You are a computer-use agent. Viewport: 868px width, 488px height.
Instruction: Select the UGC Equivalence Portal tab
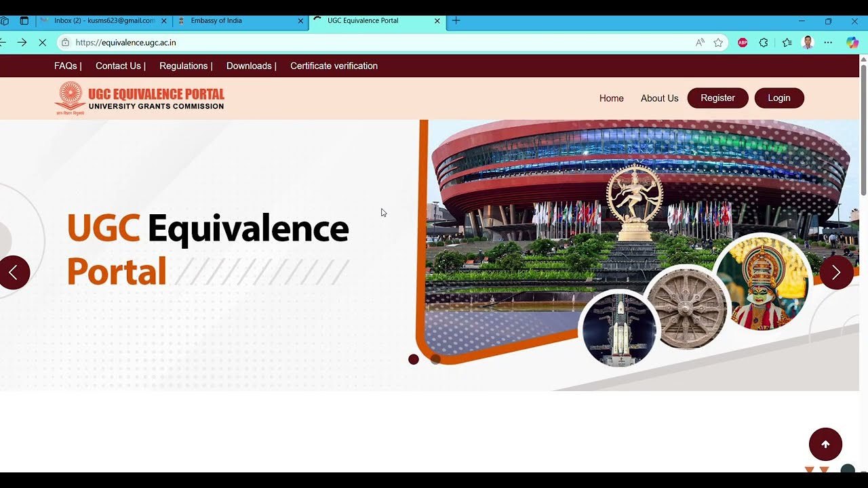pos(377,21)
